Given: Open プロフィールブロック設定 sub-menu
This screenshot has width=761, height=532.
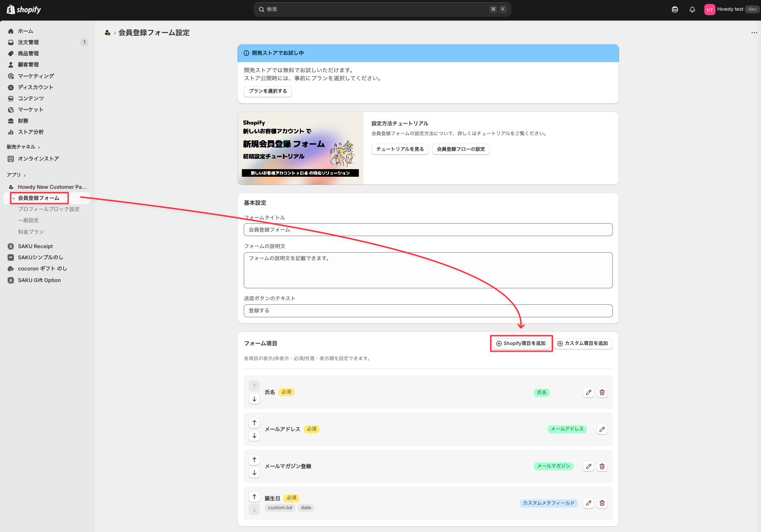Looking at the screenshot, I should (49, 209).
